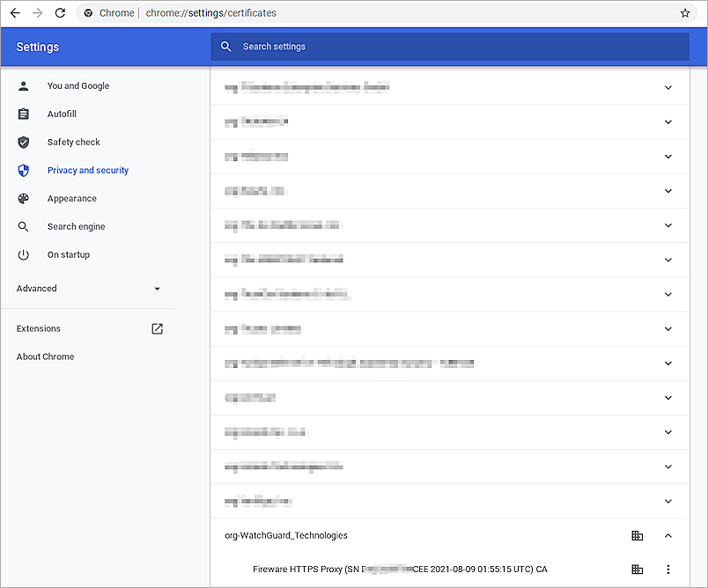
Task: Expand the first certificate authority in the list
Action: pyautogui.click(x=668, y=86)
